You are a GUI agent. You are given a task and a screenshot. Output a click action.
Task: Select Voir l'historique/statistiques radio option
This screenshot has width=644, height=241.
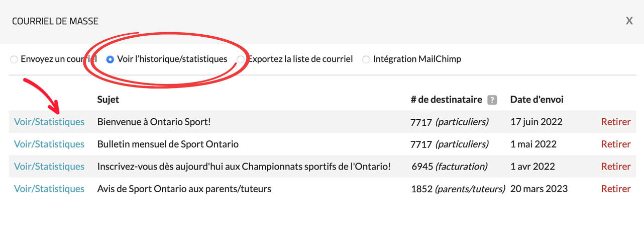(x=111, y=59)
